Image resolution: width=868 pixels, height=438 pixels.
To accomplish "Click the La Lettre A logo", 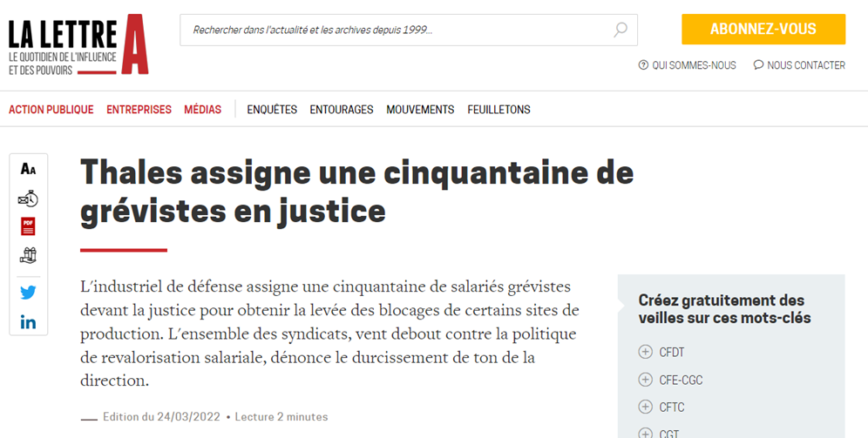I will point(78,44).
